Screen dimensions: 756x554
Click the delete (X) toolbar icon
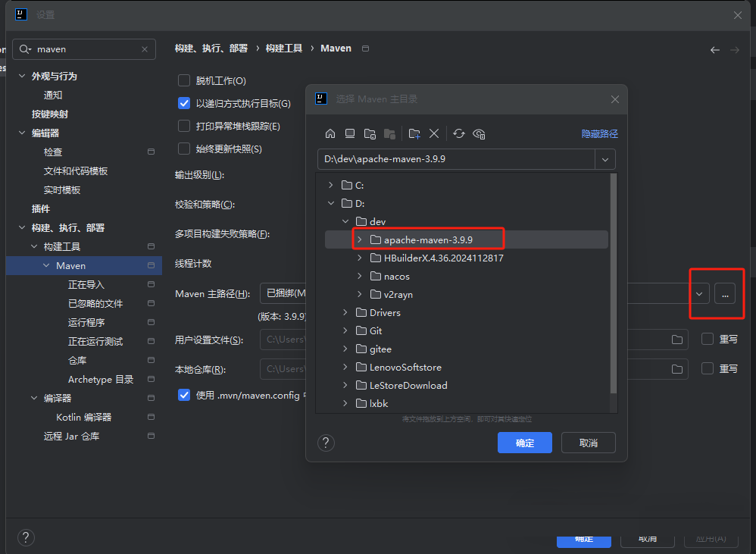coord(434,133)
